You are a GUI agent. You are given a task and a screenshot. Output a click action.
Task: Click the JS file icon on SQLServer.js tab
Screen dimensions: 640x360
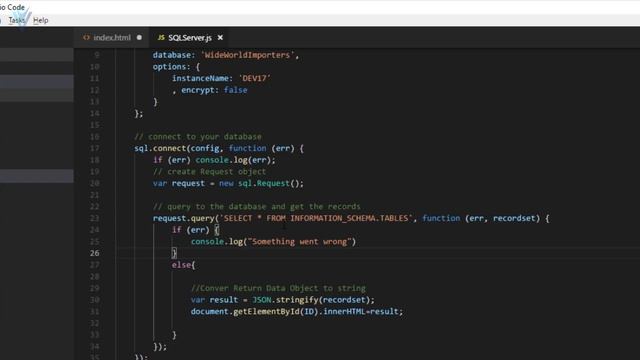pyautogui.click(x=161, y=38)
